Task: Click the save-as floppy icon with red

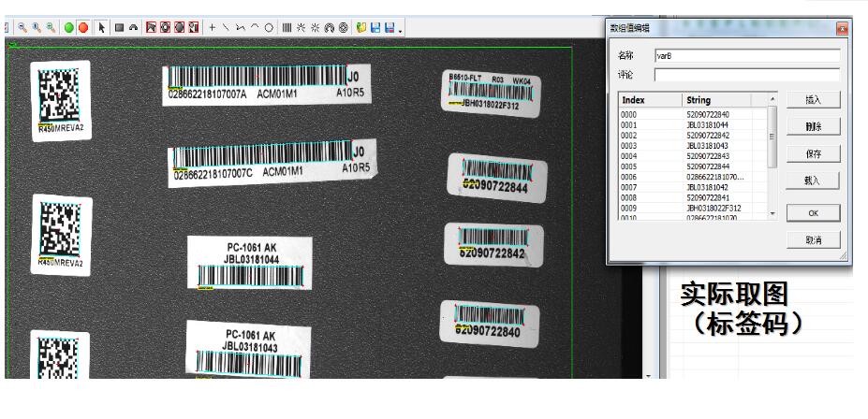Action: [390, 27]
